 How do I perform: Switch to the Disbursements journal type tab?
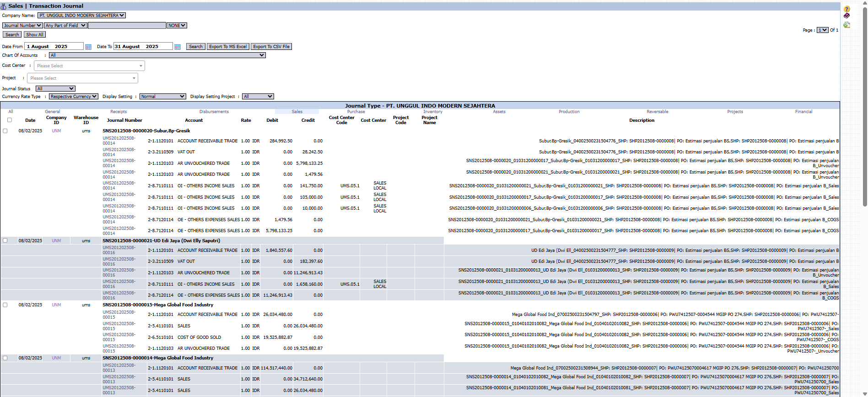point(214,112)
